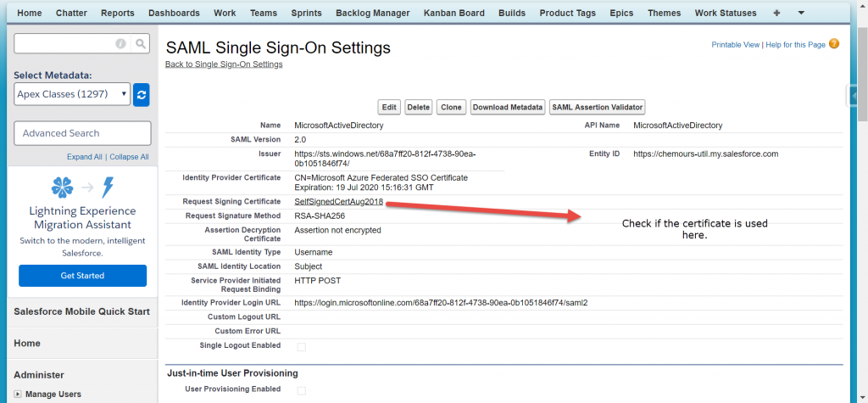Click the Lightning bolt icon in assistant
Image resolution: width=868 pixels, height=403 pixels.
pos(108,188)
